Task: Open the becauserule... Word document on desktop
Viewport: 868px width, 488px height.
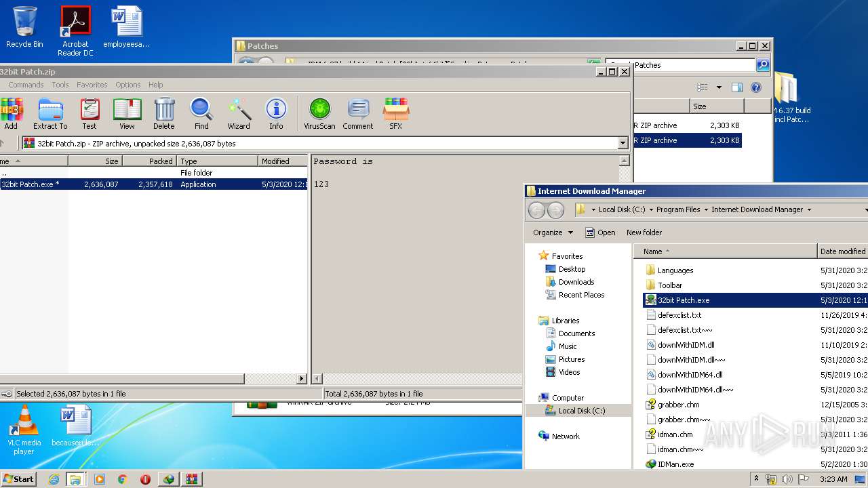Action: pyautogui.click(x=75, y=426)
